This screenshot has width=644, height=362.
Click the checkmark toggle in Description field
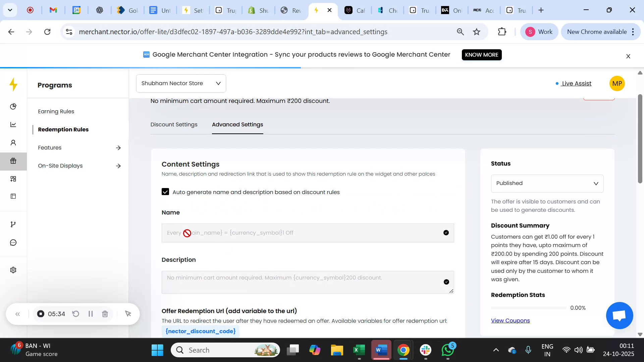pos(446,282)
